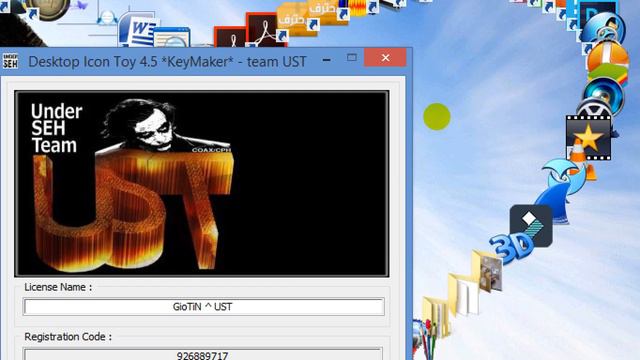This screenshot has height=360, width=640.
Task: Click the Under SEH icon in title bar
Action: [10, 61]
